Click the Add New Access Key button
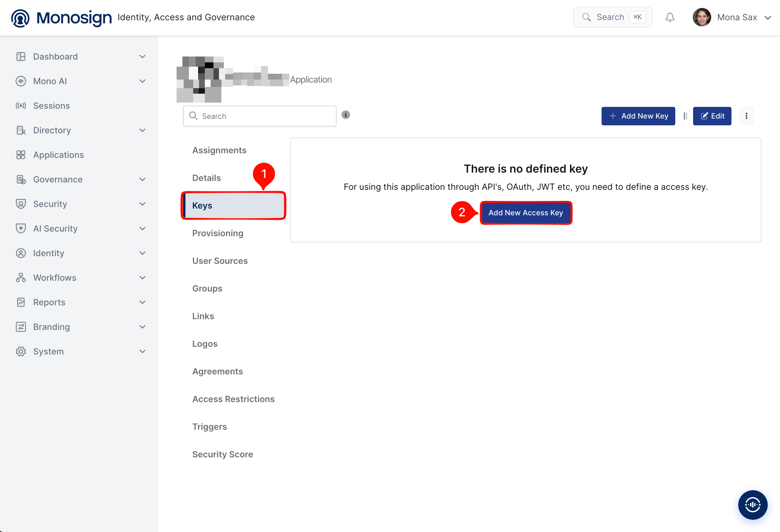This screenshot has width=780, height=532. (x=526, y=213)
